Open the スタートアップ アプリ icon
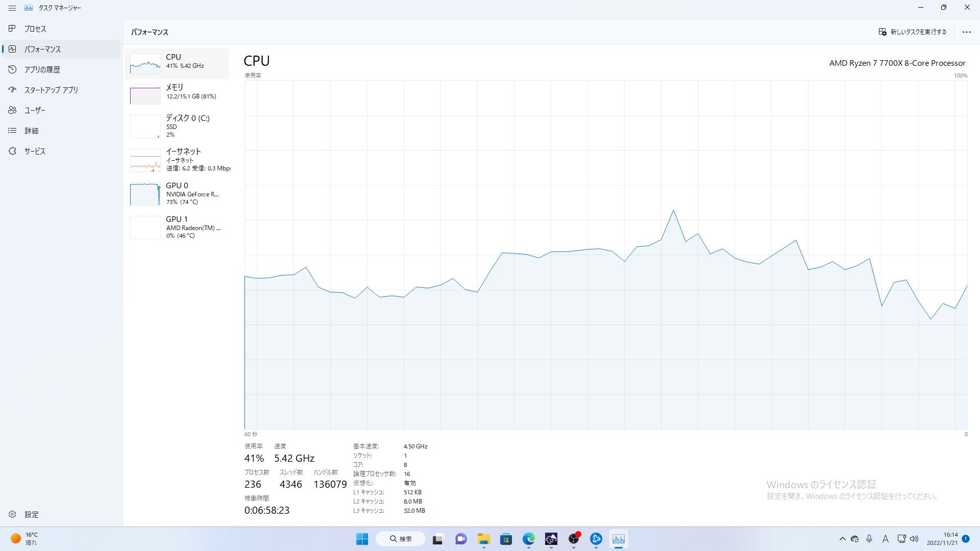The image size is (980, 551). pos(12,90)
